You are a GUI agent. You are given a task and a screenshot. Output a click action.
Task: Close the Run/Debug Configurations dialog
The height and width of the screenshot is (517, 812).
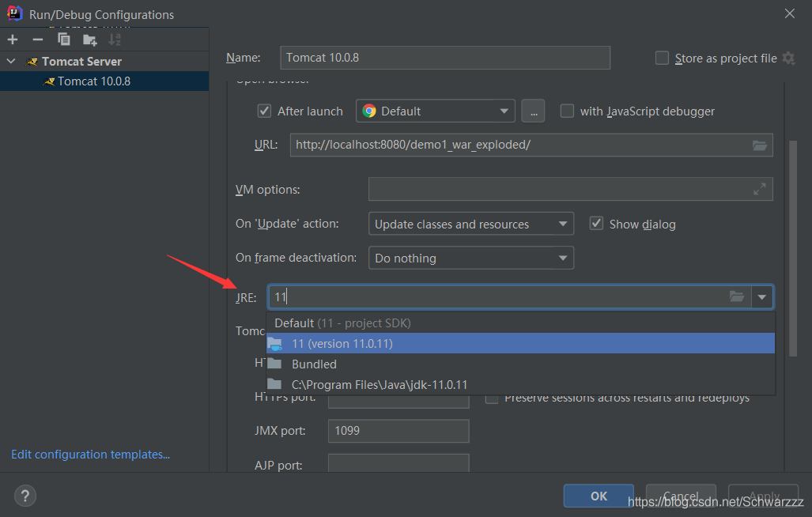click(789, 13)
